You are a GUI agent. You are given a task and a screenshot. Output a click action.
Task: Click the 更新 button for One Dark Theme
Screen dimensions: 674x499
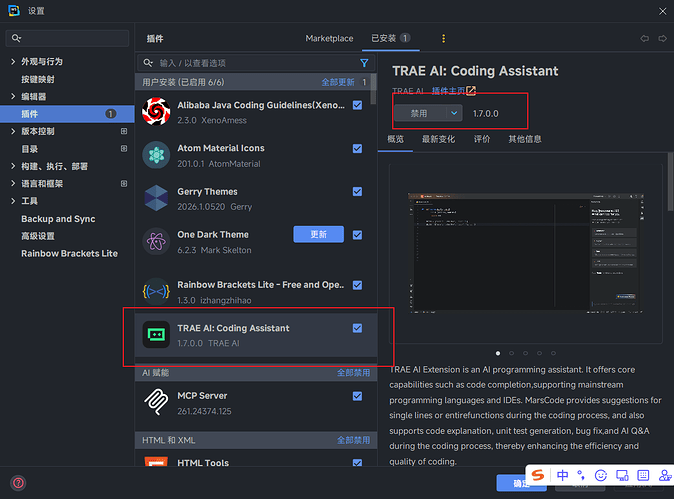(x=319, y=234)
